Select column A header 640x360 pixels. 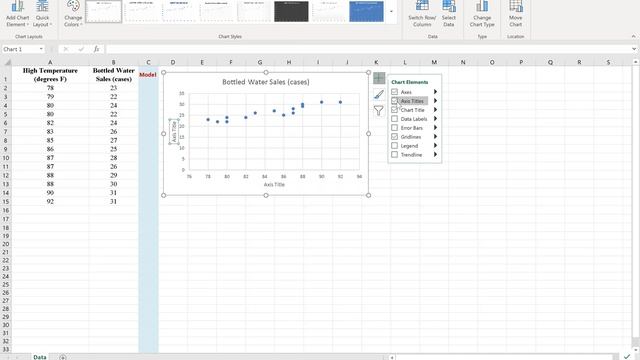[50, 62]
